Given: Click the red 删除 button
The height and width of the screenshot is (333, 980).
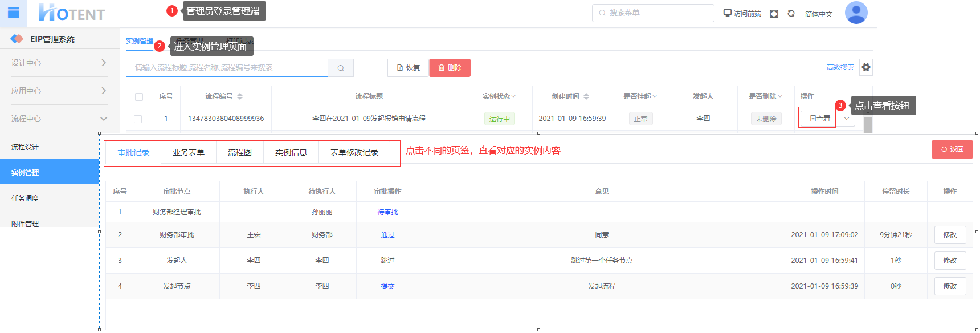Looking at the screenshot, I should pyautogui.click(x=450, y=68).
